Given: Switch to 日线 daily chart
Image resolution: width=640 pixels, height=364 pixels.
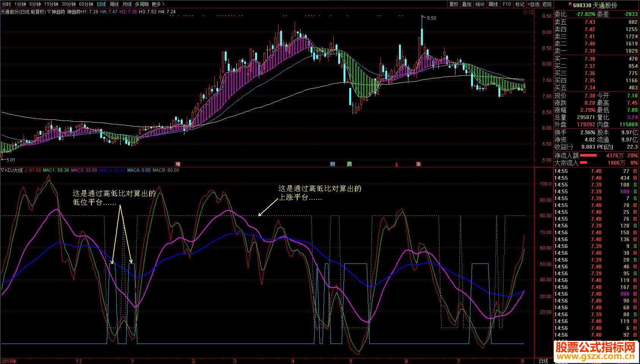Looking at the screenshot, I should coord(101,4).
